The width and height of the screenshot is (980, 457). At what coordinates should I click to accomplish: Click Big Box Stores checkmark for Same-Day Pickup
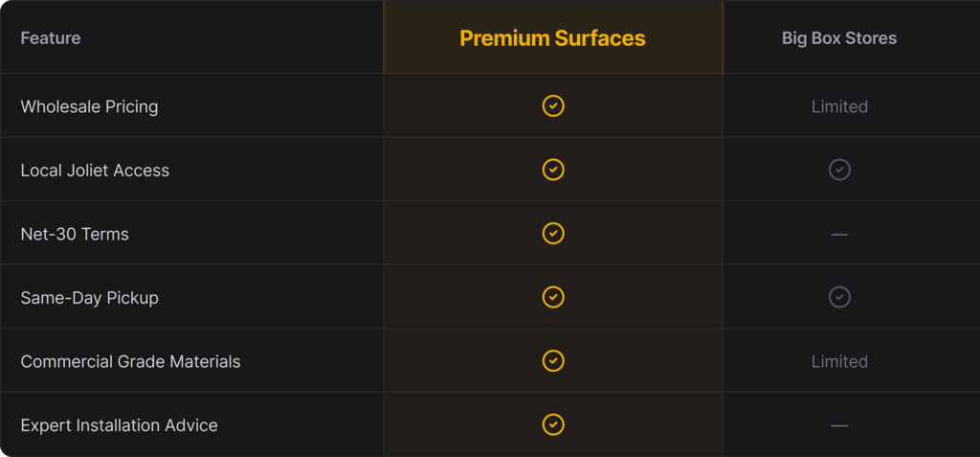[x=839, y=297]
